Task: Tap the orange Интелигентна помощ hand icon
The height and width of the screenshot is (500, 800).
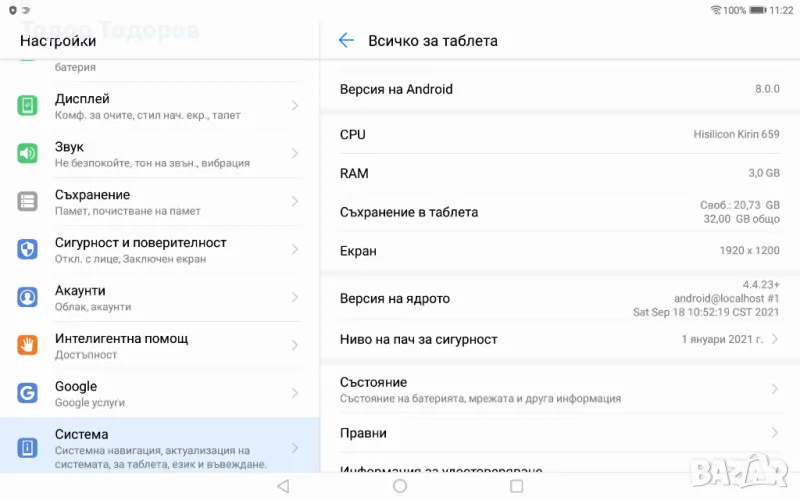Action: click(28, 346)
